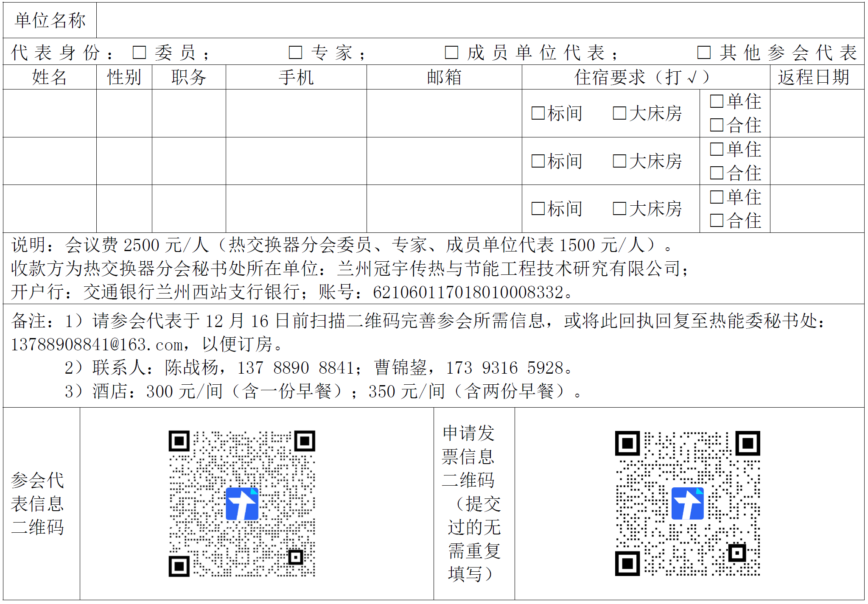Click the 申请发票信息二维码 label
Viewport: 868px width, 604px height.
[471, 503]
